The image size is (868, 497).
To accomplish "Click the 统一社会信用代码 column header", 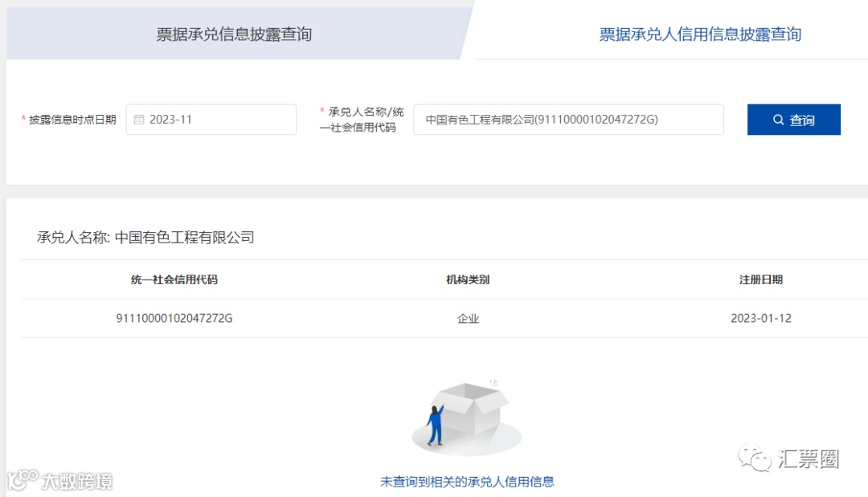I will [x=174, y=279].
